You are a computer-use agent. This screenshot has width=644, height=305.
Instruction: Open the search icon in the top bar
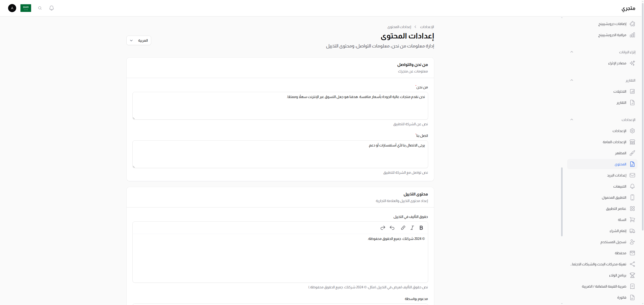tap(40, 8)
